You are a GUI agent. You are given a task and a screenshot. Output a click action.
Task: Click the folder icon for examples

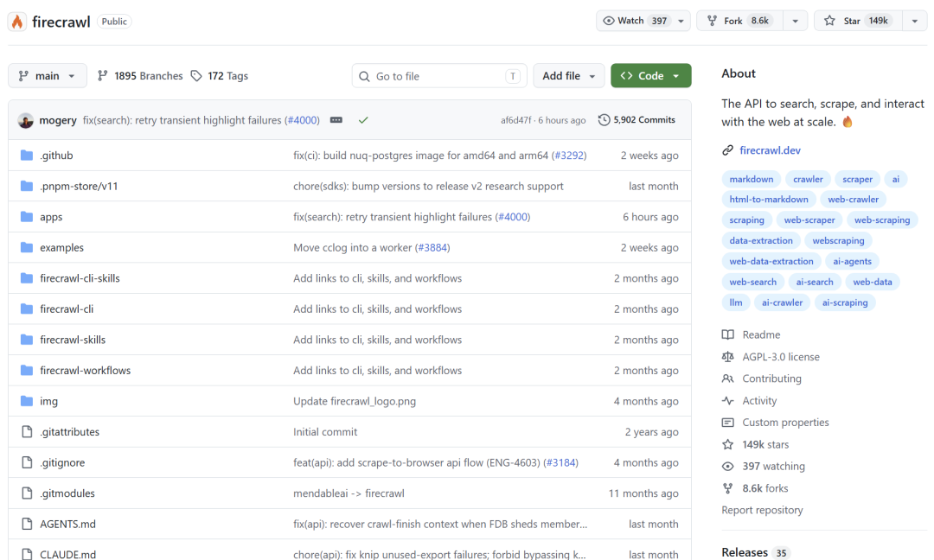(27, 247)
